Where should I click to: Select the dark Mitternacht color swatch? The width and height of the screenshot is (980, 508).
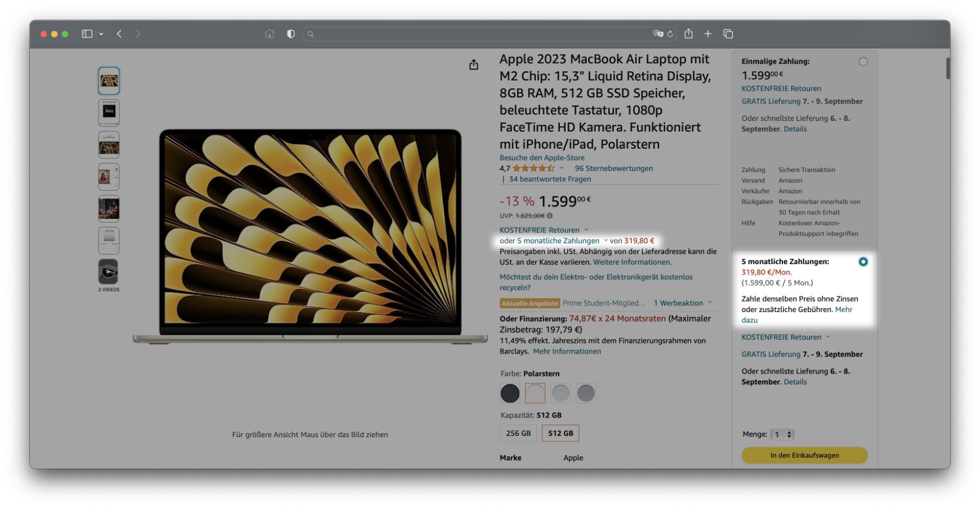[x=510, y=393]
